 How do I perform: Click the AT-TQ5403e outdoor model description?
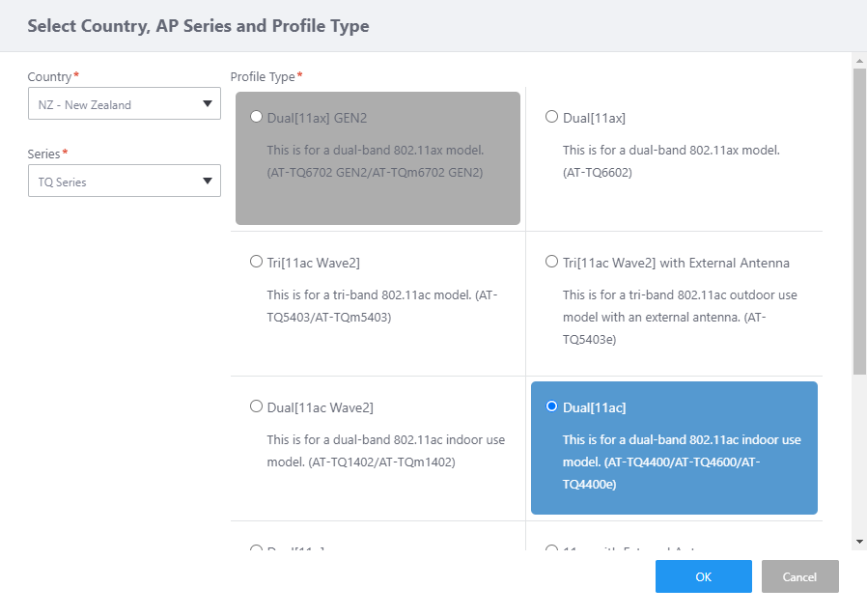click(x=680, y=317)
